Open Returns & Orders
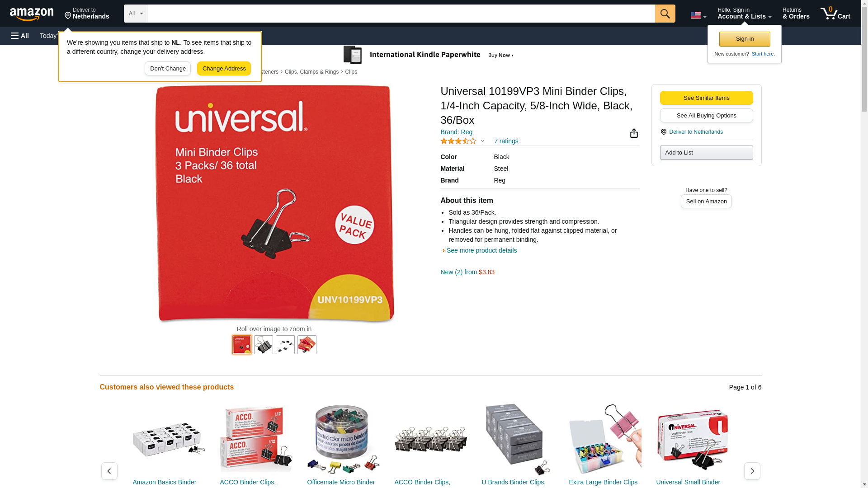868x488 pixels. click(x=796, y=14)
